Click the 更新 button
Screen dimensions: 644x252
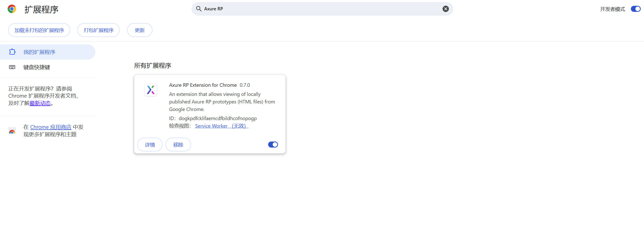pos(140,30)
